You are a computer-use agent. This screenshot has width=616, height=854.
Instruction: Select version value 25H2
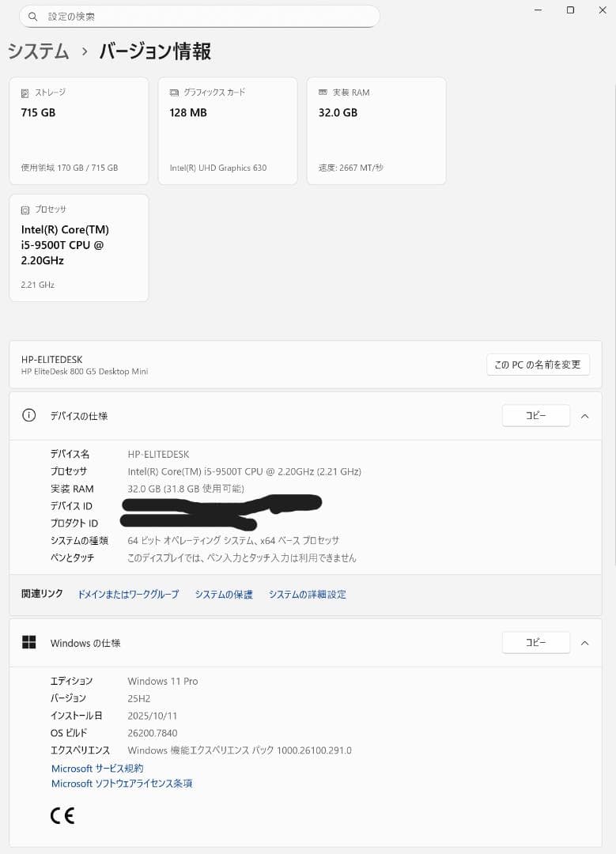pyautogui.click(x=139, y=698)
